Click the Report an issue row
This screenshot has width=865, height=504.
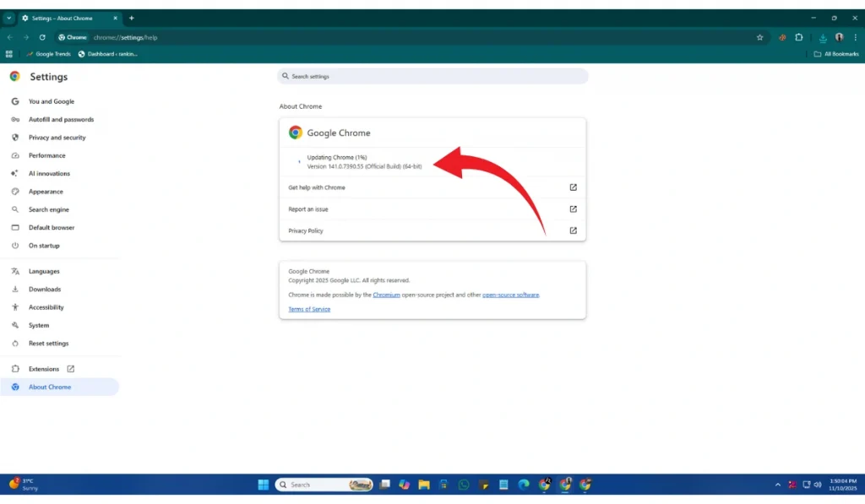pos(432,209)
